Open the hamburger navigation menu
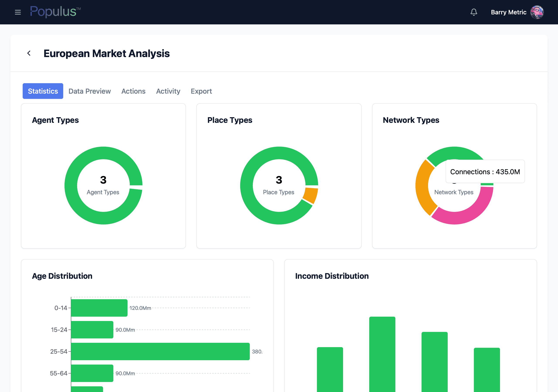 click(x=18, y=12)
